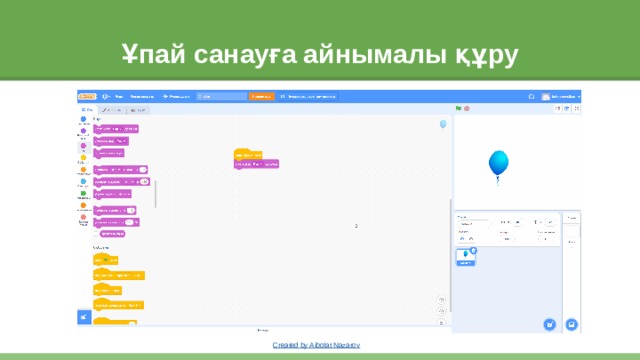
Task: Click the sprite name field
Action: pos(473,224)
